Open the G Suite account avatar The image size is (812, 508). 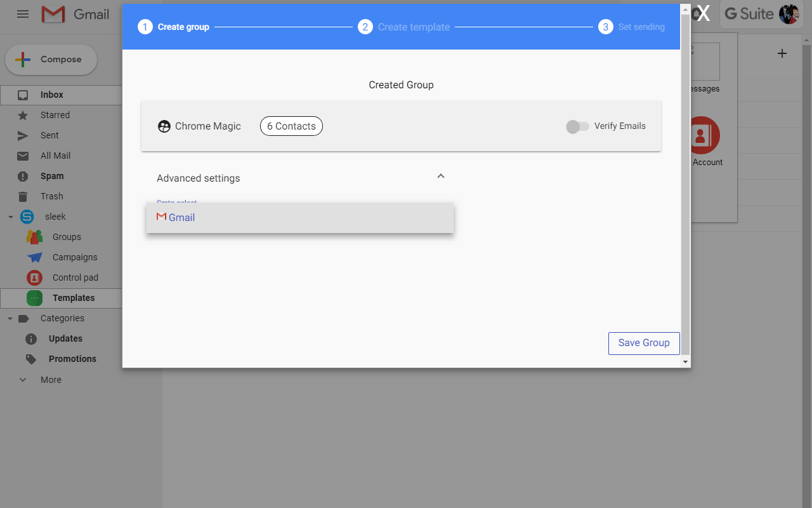[x=789, y=14]
